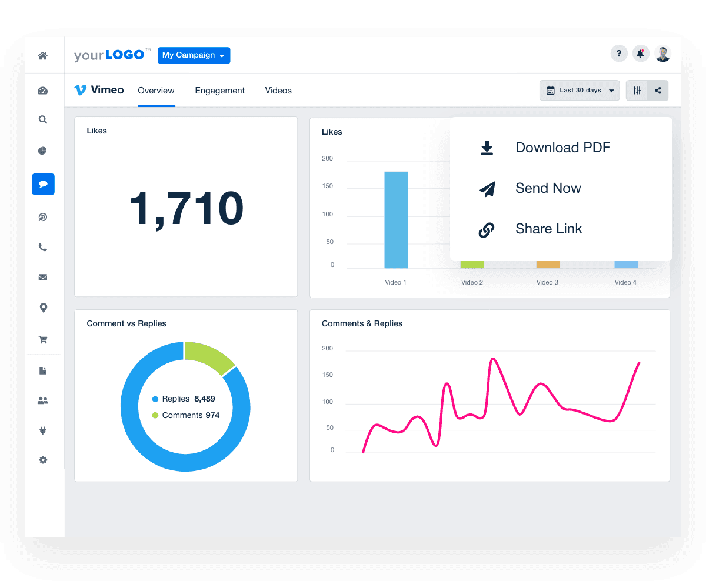This screenshot has height=588, width=706.
Task: Open the filter sliders icon near Last 30 days
Action: tap(637, 90)
